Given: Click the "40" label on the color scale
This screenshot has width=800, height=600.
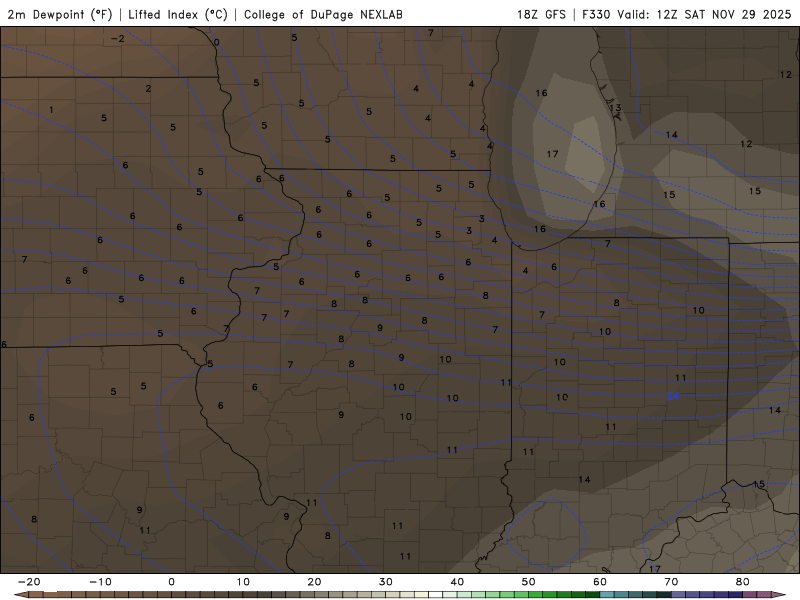Looking at the screenshot, I should click(x=457, y=582).
